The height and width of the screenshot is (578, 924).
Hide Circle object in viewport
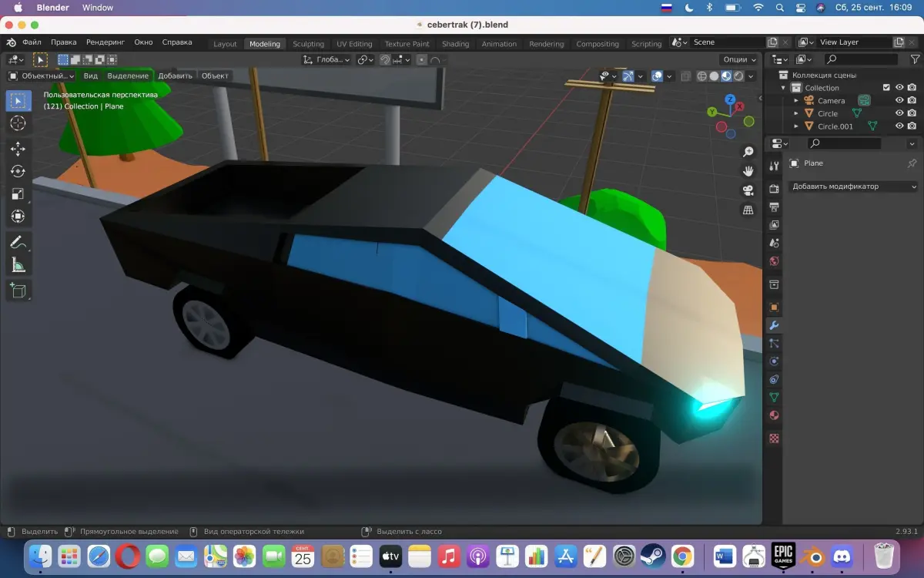click(x=899, y=113)
